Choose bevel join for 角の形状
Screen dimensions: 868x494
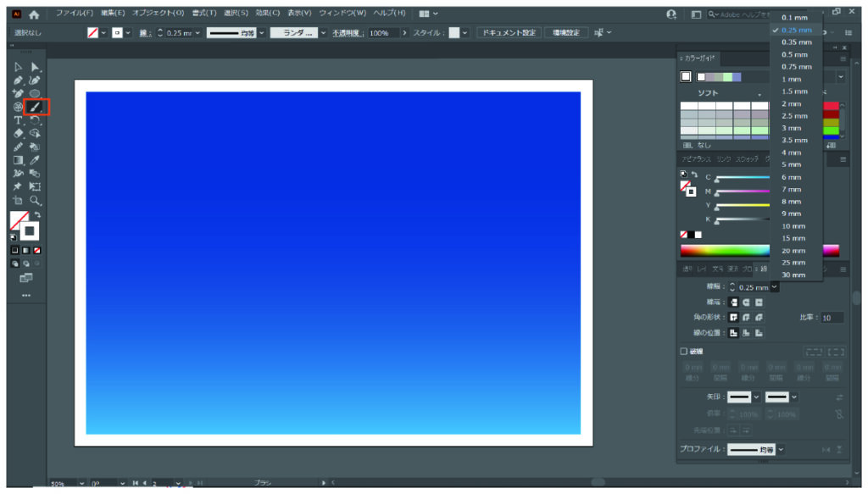[759, 318]
